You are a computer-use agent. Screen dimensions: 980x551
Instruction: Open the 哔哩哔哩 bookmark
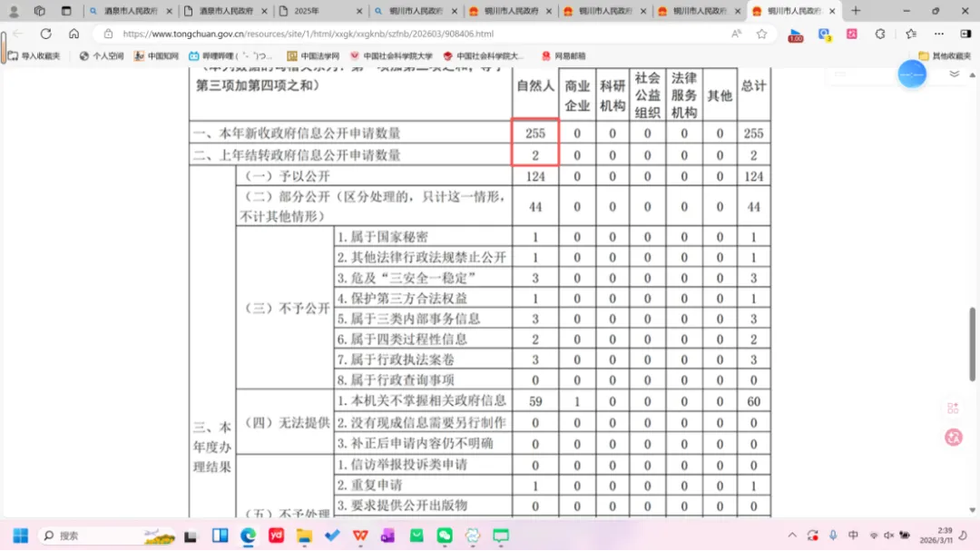point(232,55)
